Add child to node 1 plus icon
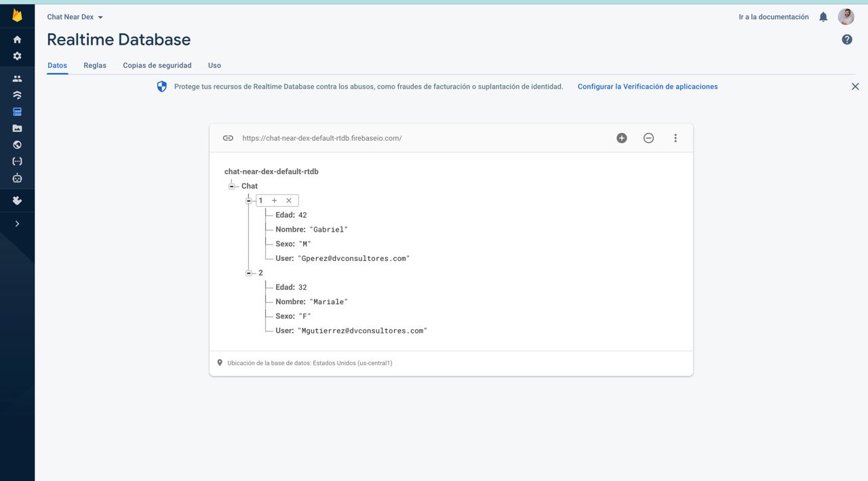The width and height of the screenshot is (868, 481). point(275,201)
